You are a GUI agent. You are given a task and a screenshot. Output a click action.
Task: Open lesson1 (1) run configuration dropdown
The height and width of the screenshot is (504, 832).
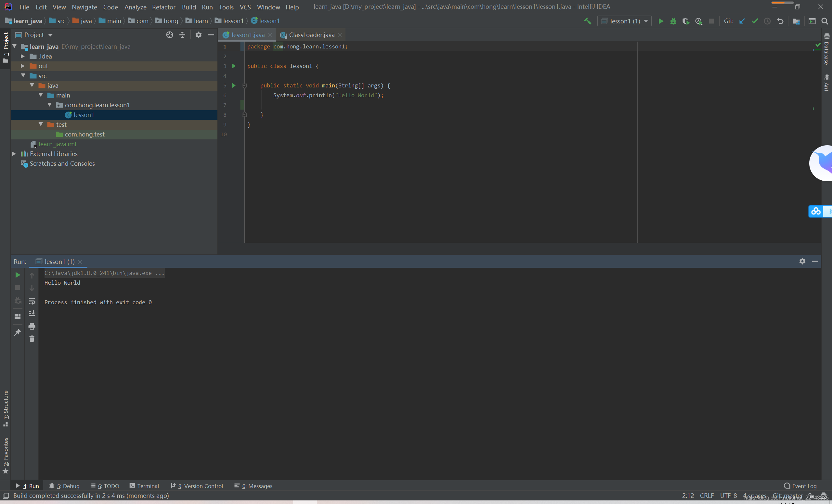point(624,21)
